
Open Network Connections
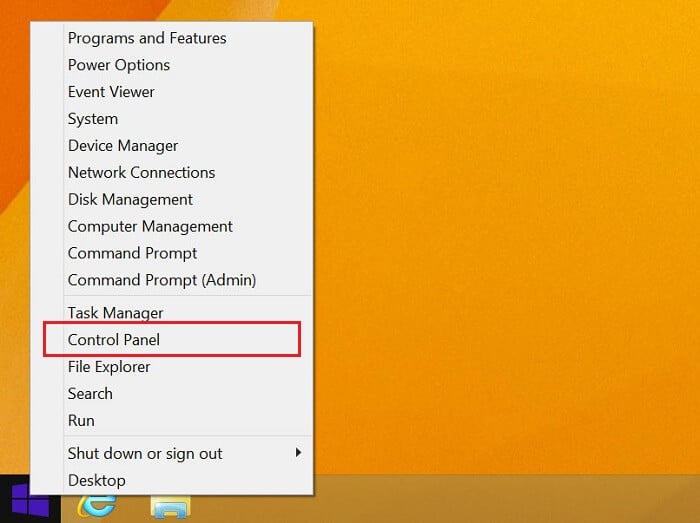pyautogui.click(x=171, y=172)
